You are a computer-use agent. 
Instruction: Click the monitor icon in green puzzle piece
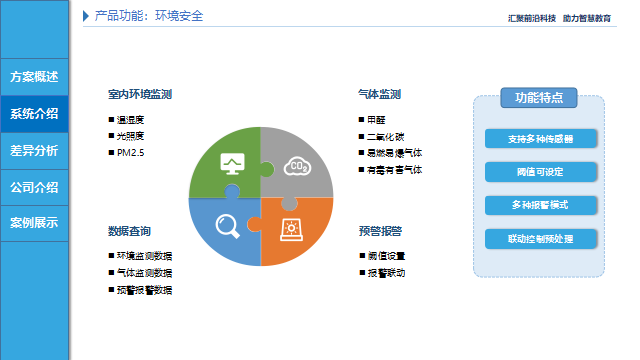232,164
